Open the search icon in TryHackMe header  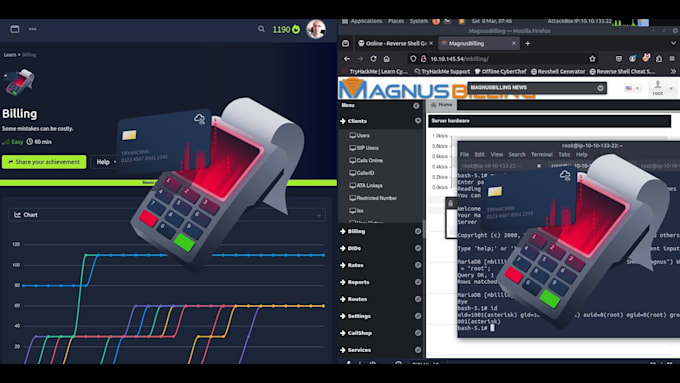click(x=261, y=29)
